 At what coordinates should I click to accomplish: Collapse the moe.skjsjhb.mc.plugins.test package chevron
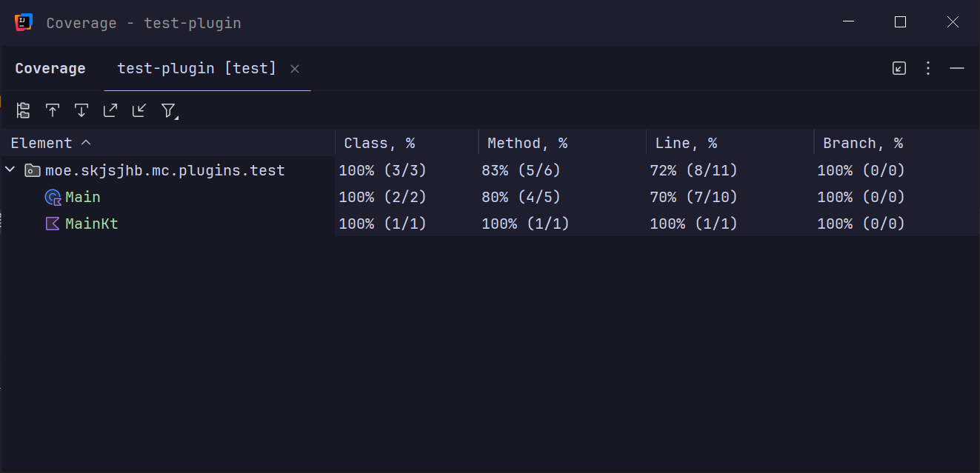[x=10, y=170]
